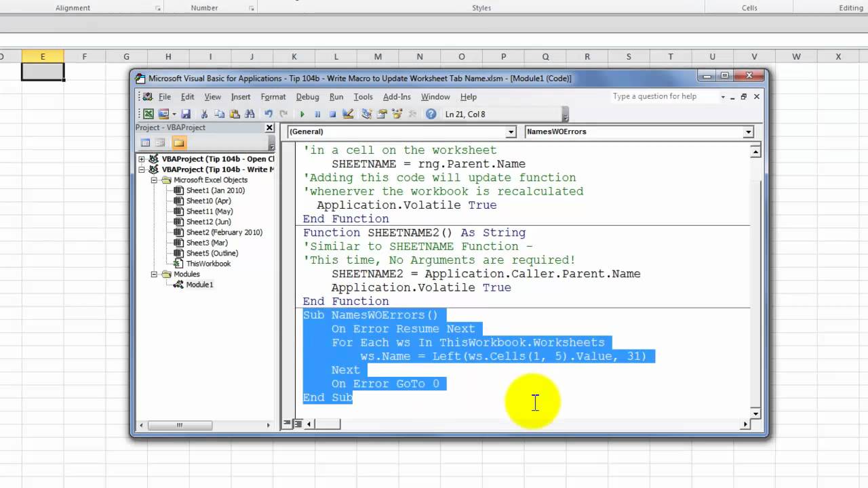This screenshot has width=868, height=488.
Task: Open the Debug menu
Action: [307, 97]
